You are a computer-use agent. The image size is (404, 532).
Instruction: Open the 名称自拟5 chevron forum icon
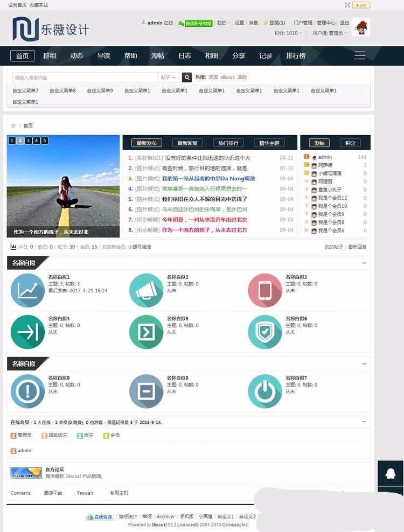click(x=147, y=332)
